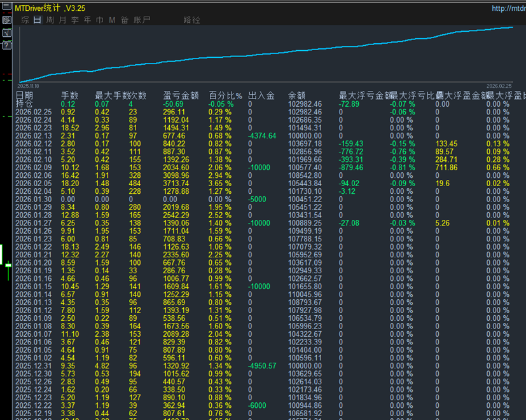Select the 季 quarterly statistics tab

click(x=75, y=20)
